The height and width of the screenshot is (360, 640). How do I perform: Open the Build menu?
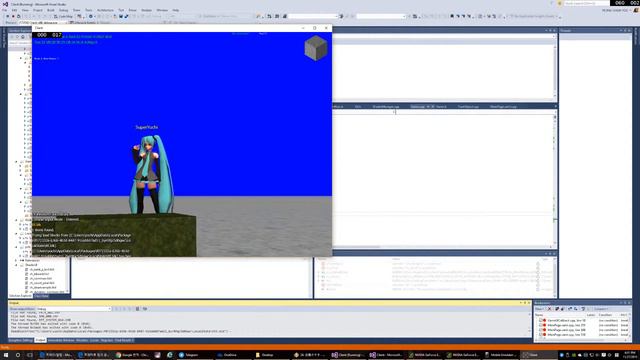[51, 10]
